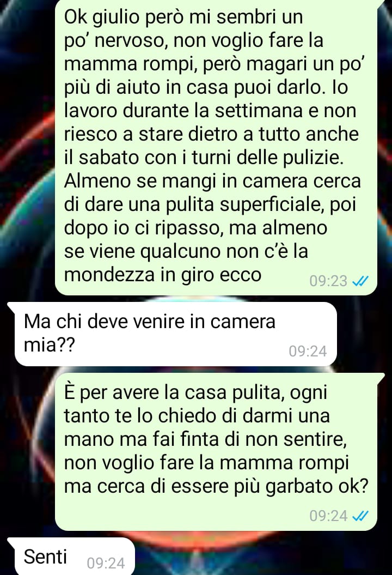Tap the chat wallpaper left of first green bubble

click(x=26, y=147)
